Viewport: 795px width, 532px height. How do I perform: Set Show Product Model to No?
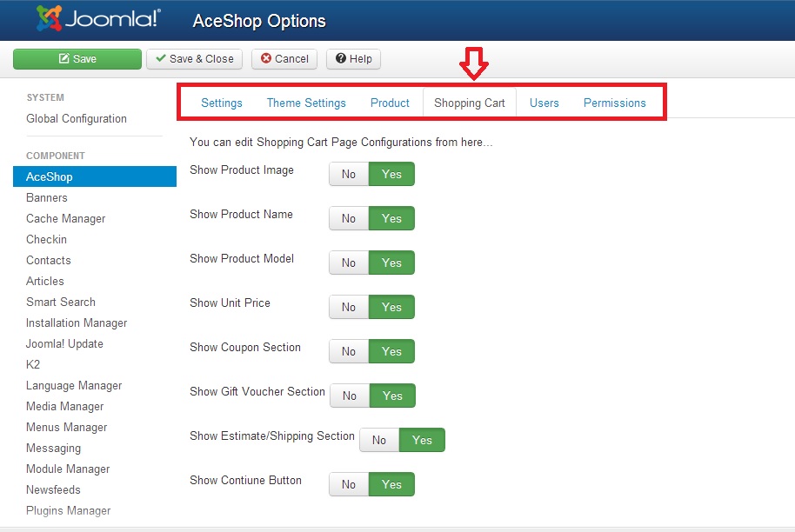349,263
